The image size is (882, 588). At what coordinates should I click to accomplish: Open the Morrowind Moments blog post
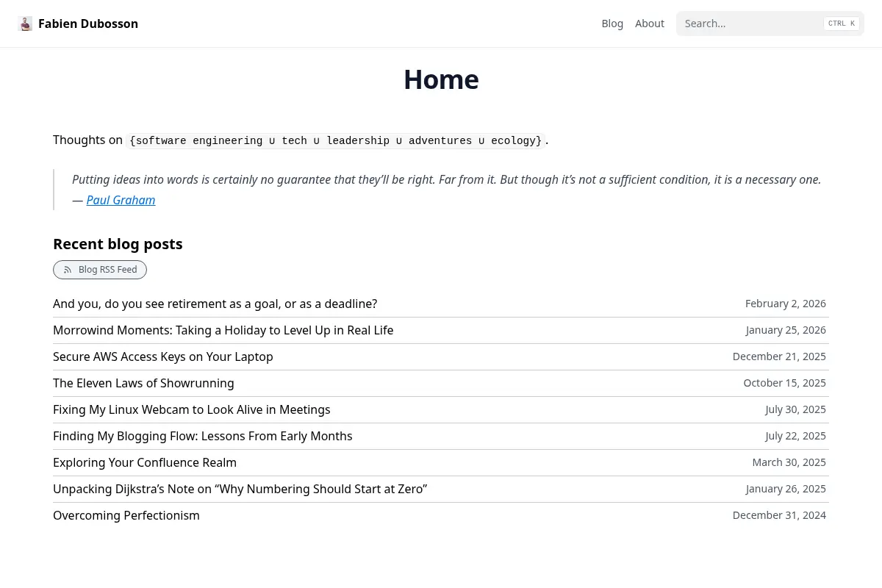[223, 330]
